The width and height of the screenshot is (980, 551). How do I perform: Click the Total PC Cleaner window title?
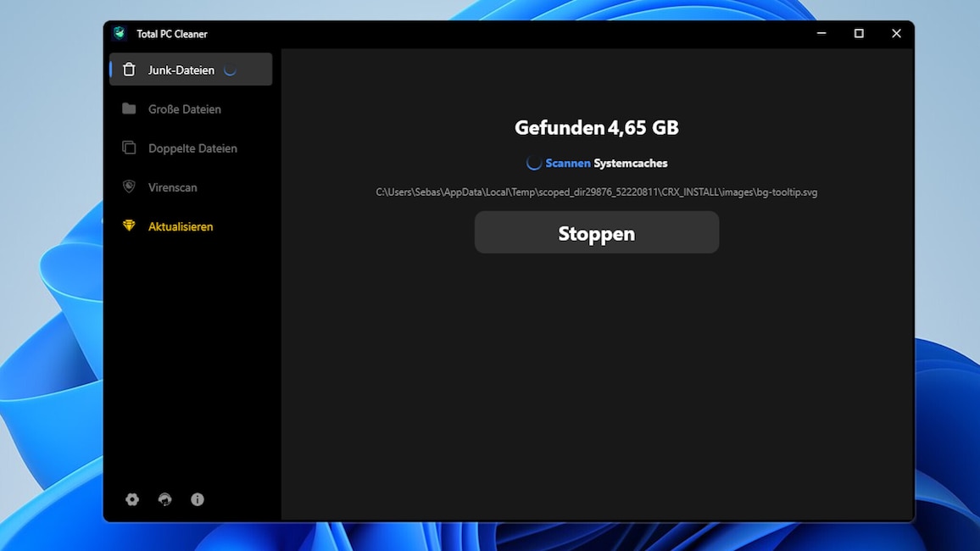point(172,34)
